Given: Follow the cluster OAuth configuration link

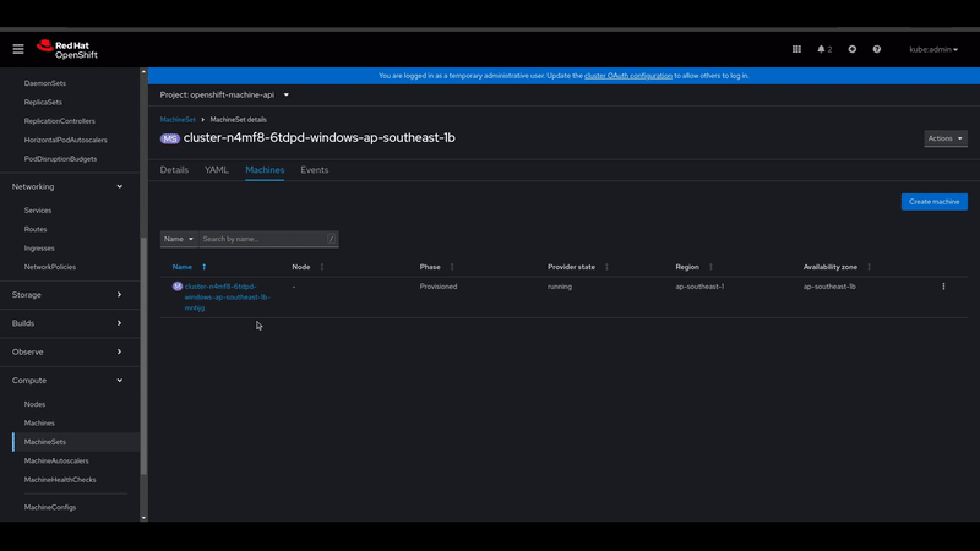Looking at the screenshot, I should point(628,76).
